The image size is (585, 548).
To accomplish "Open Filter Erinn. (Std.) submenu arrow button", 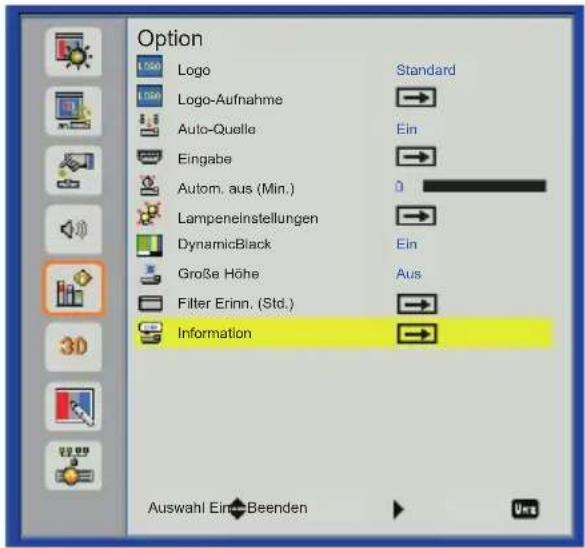I will point(417,304).
